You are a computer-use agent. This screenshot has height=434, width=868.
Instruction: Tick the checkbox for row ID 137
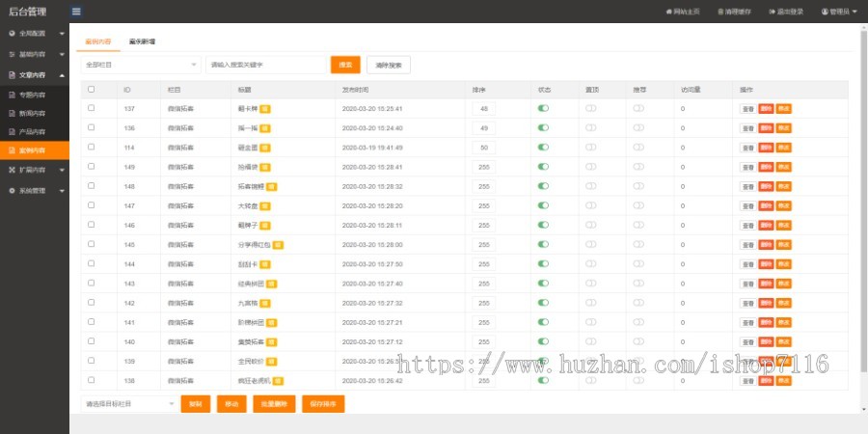tap(92, 108)
